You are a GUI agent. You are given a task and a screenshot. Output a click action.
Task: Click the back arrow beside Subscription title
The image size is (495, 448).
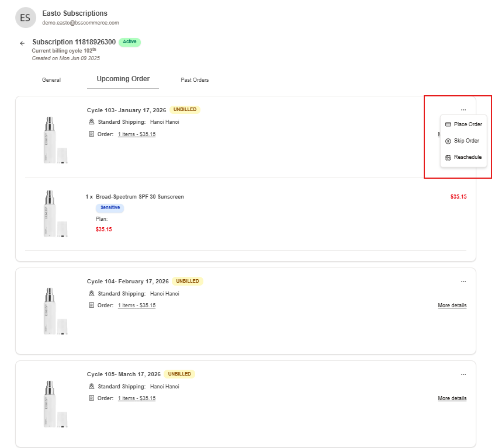point(22,43)
